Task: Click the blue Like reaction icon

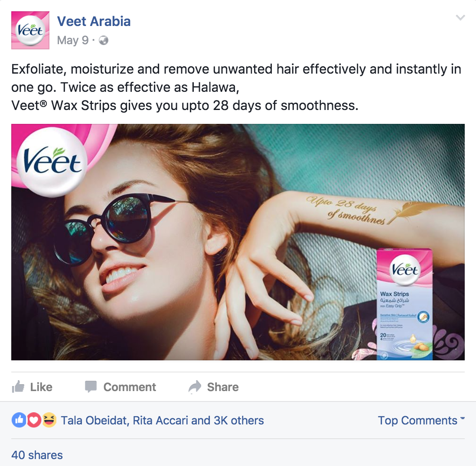Action: [x=19, y=420]
